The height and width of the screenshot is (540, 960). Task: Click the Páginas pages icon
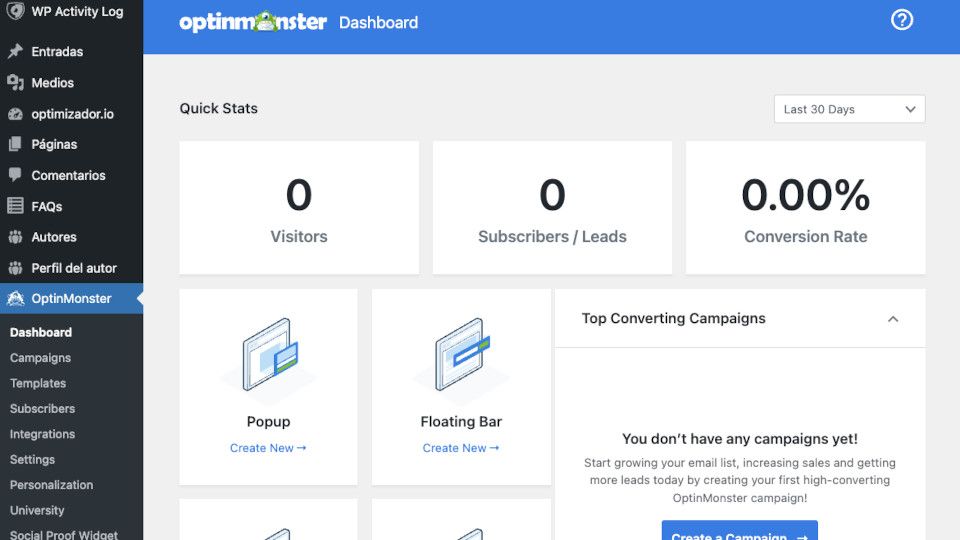tap(15, 144)
